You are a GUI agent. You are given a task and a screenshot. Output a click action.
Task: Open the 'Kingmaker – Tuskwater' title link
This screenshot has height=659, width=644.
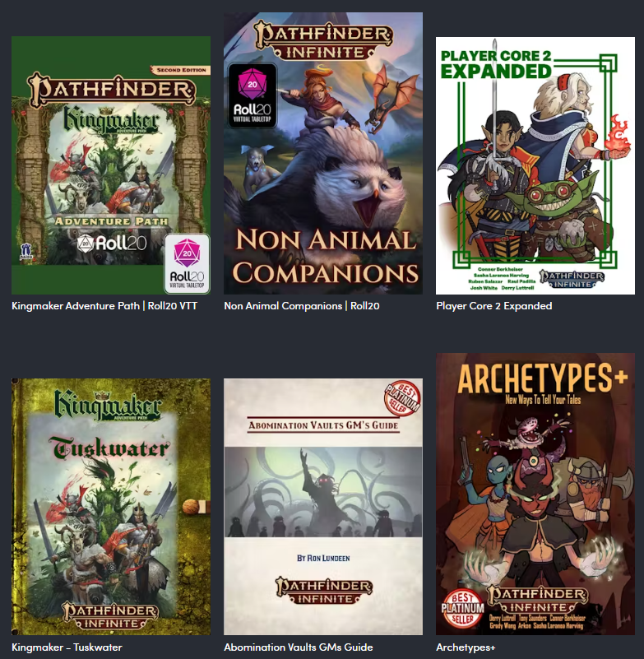(67, 647)
